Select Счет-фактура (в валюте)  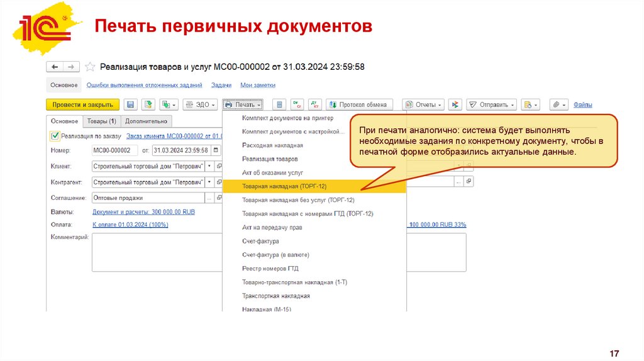(314, 255)
